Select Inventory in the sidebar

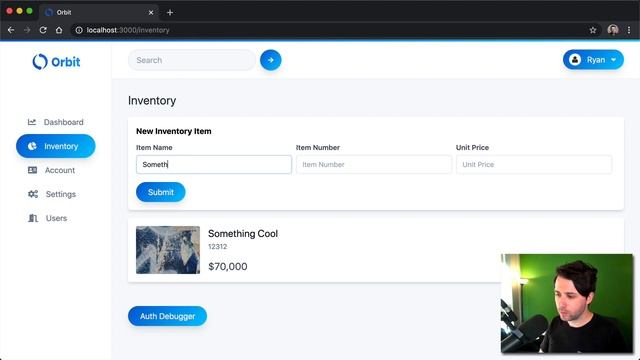(56, 146)
